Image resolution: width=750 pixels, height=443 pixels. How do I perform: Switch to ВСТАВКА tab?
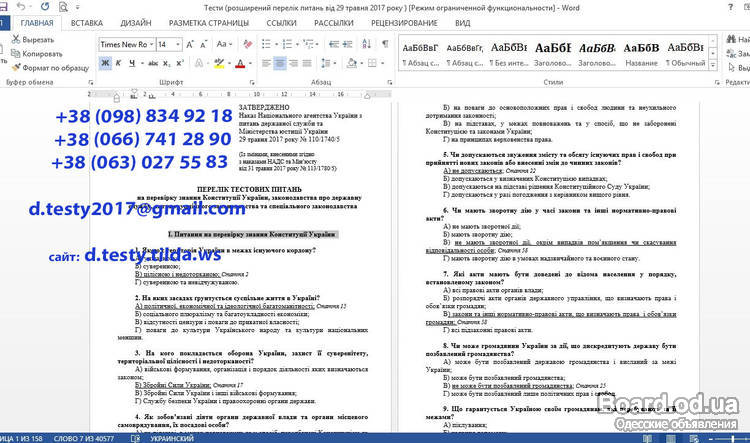[87, 23]
